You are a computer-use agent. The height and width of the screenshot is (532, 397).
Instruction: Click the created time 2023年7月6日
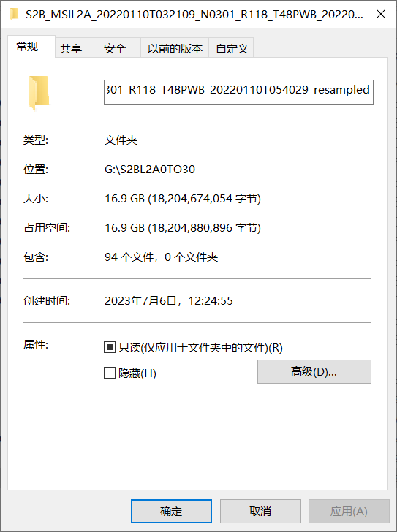(x=140, y=301)
